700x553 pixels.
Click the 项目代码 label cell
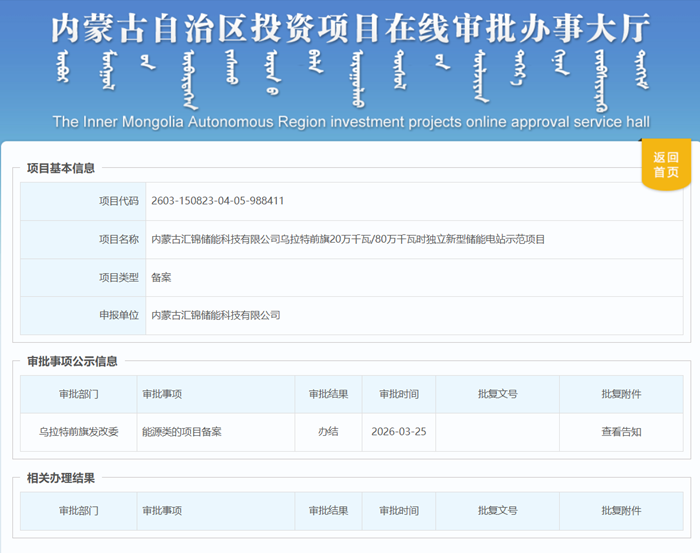pos(118,201)
